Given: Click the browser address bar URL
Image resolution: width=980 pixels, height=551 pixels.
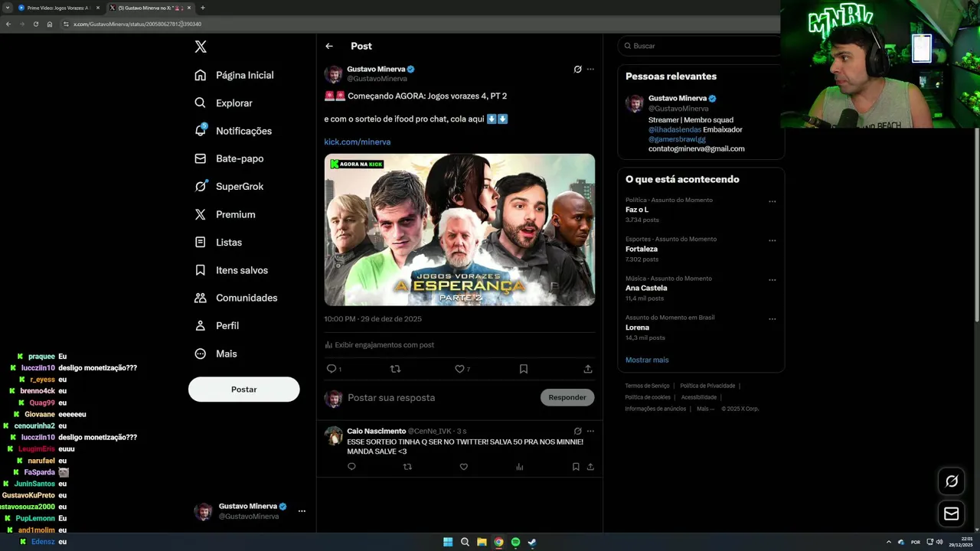Looking at the screenshot, I should (138, 24).
